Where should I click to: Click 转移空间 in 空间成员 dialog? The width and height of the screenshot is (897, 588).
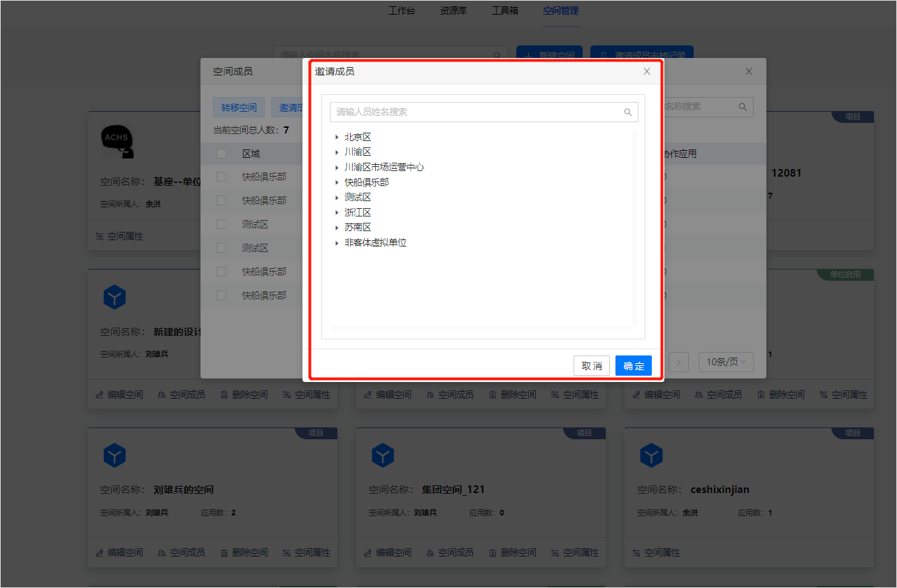239,108
